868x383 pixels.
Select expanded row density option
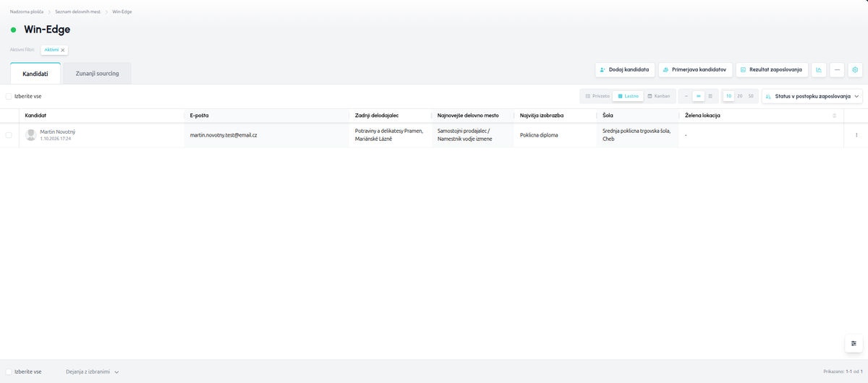click(710, 96)
